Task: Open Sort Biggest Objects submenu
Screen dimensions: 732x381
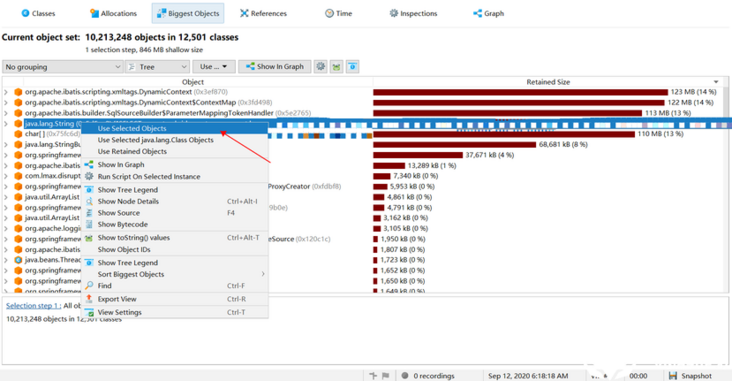Action: 175,275
